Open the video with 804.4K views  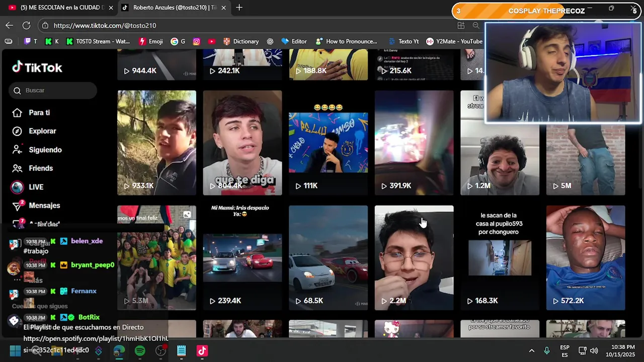point(243,143)
